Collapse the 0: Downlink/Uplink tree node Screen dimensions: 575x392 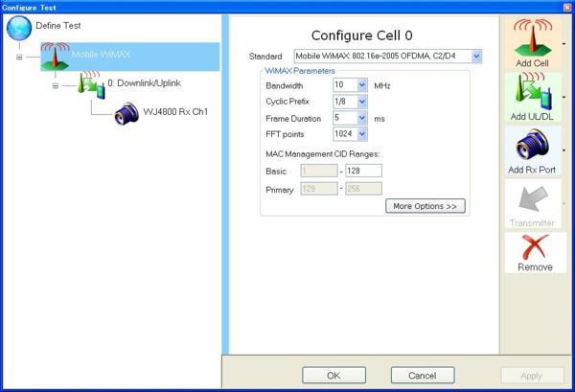pos(55,86)
